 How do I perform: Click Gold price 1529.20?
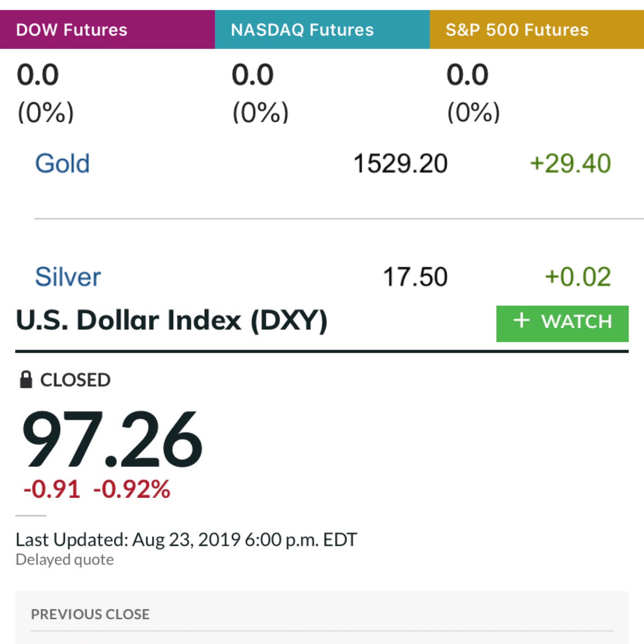[x=400, y=163]
